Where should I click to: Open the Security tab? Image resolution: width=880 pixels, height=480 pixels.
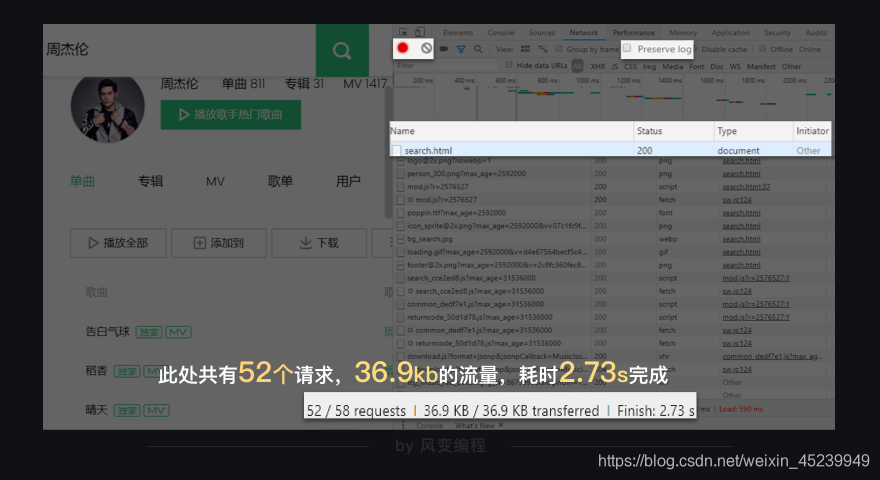[x=777, y=33]
